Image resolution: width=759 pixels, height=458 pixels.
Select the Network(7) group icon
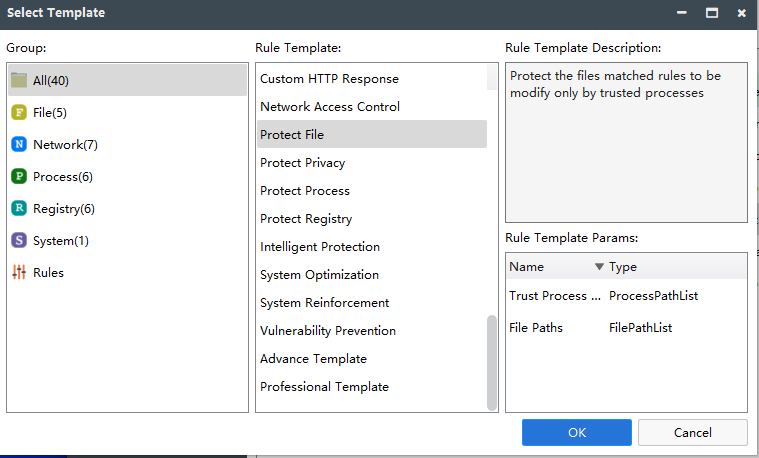[x=19, y=145]
